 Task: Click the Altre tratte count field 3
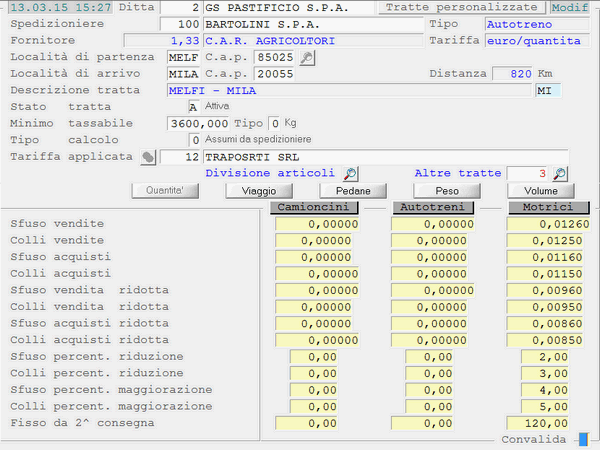527,173
